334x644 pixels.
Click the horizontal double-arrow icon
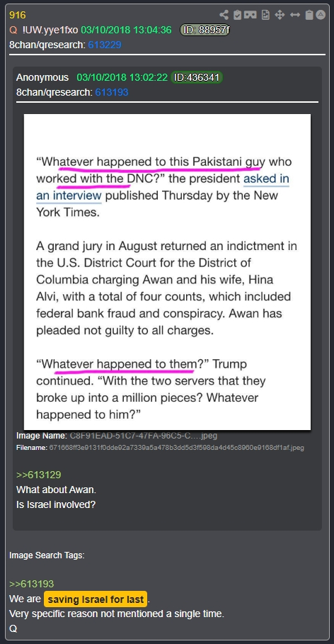pos(294,15)
